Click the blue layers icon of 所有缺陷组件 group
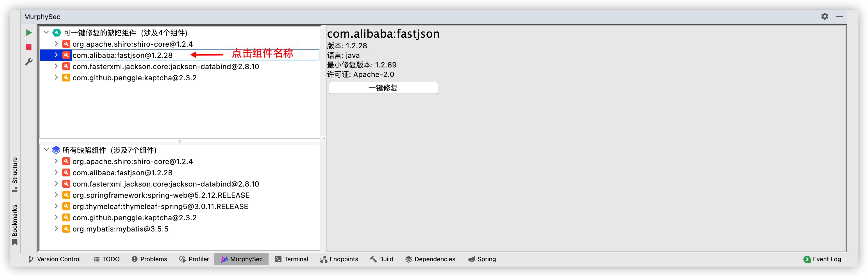This screenshot has height=277, width=868. coord(56,150)
